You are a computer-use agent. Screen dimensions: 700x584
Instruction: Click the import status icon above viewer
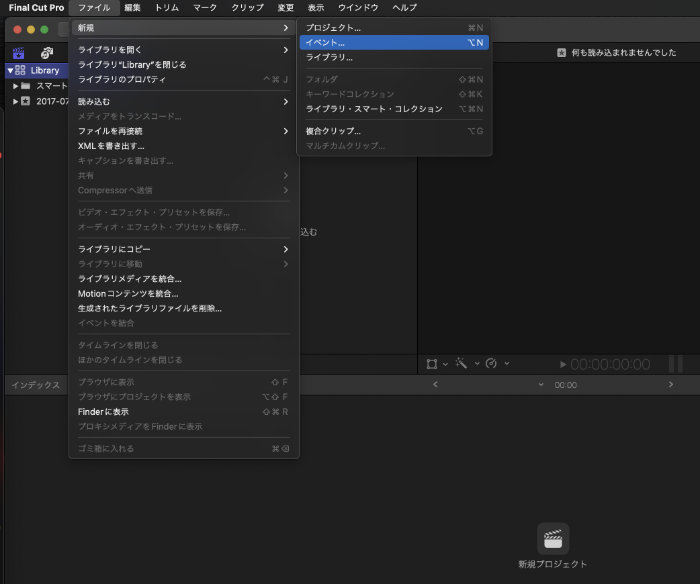(x=561, y=53)
